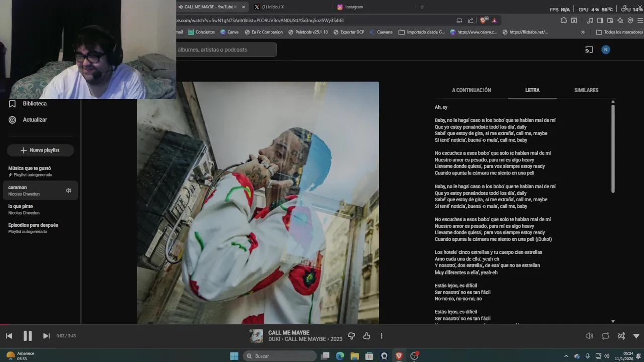Click the taskbar Buscar search box
Viewport: 644px width, 362px height.
pyautogui.click(x=280, y=356)
